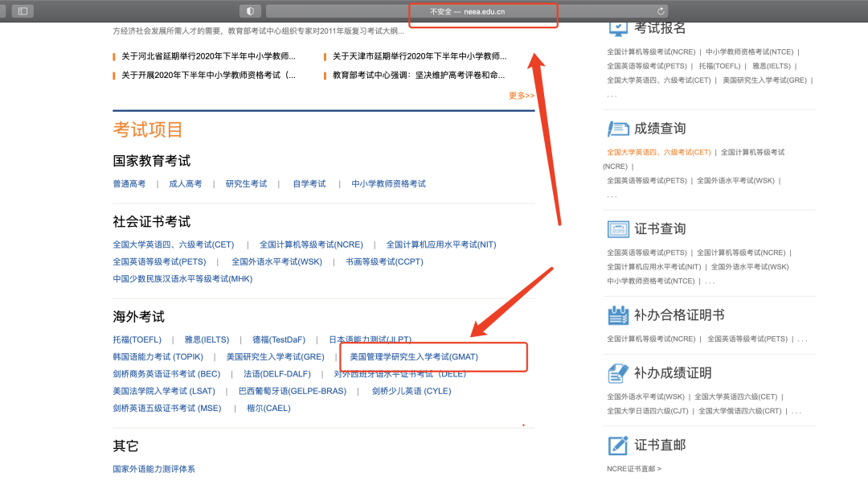
Task: Click the 补办合格证明书 icon
Action: 618,314
